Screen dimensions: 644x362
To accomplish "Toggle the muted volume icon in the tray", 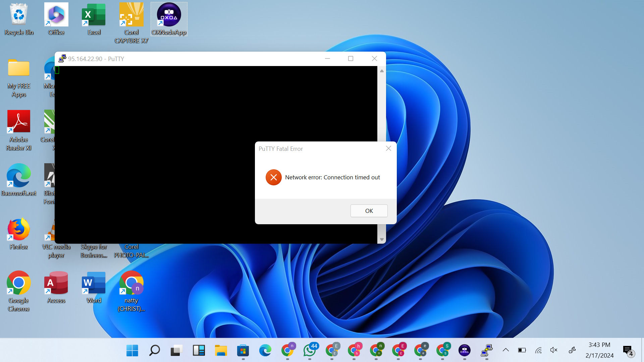I will pyautogui.click(x=554, y=350).
